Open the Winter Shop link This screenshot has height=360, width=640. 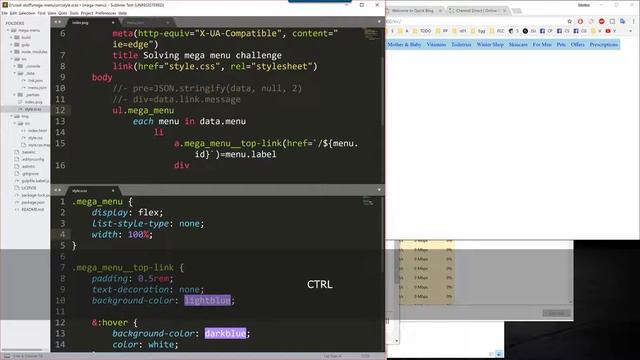tap(490, 44)
